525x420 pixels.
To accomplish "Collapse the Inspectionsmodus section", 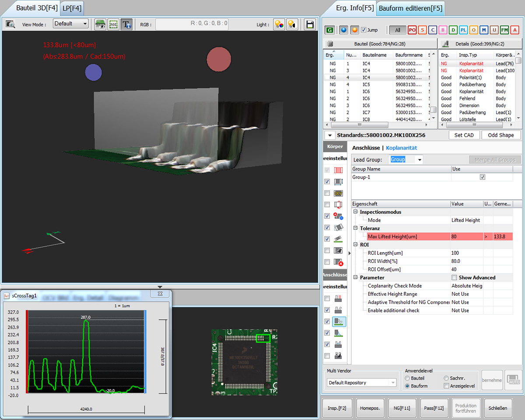I will tap(355, 212).
